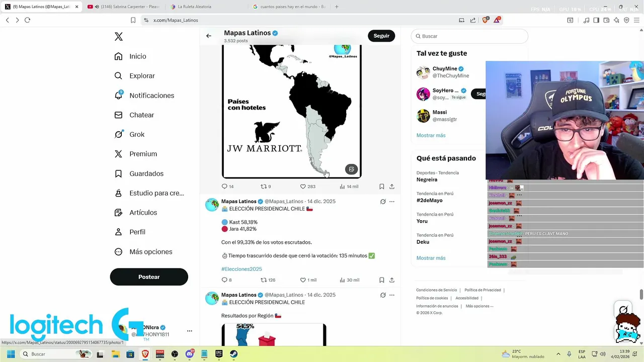Open Artículos in the sidebar
644x362 pixels.
[135, 213]
